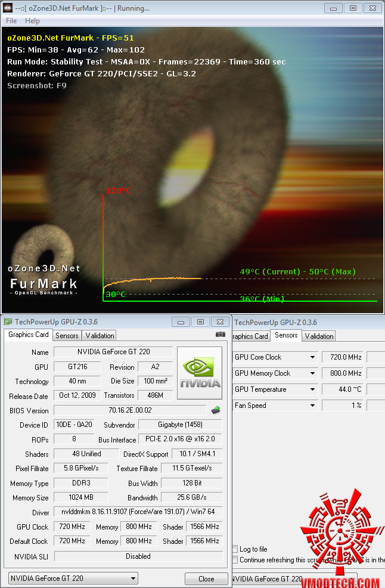This screenshot has width=385, height=588.
Task: Minimize the FurMark window
Action: [333, 8]
